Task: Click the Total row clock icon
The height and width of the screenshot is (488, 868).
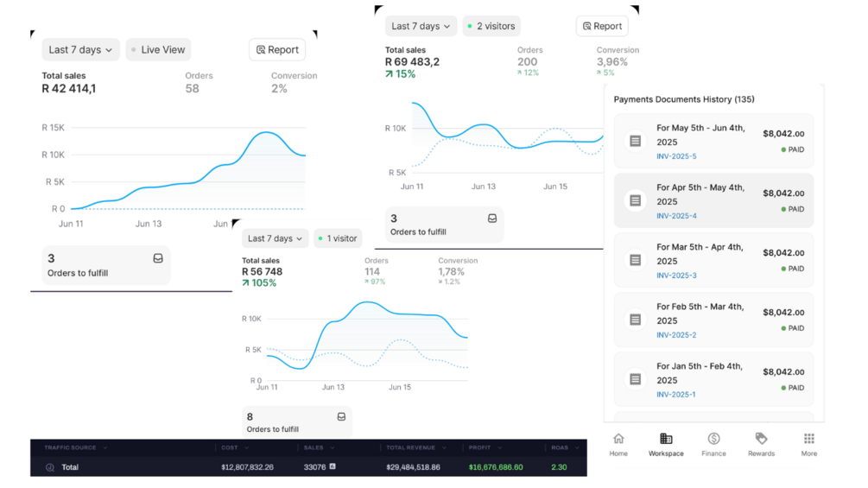Action: point(50,467)
